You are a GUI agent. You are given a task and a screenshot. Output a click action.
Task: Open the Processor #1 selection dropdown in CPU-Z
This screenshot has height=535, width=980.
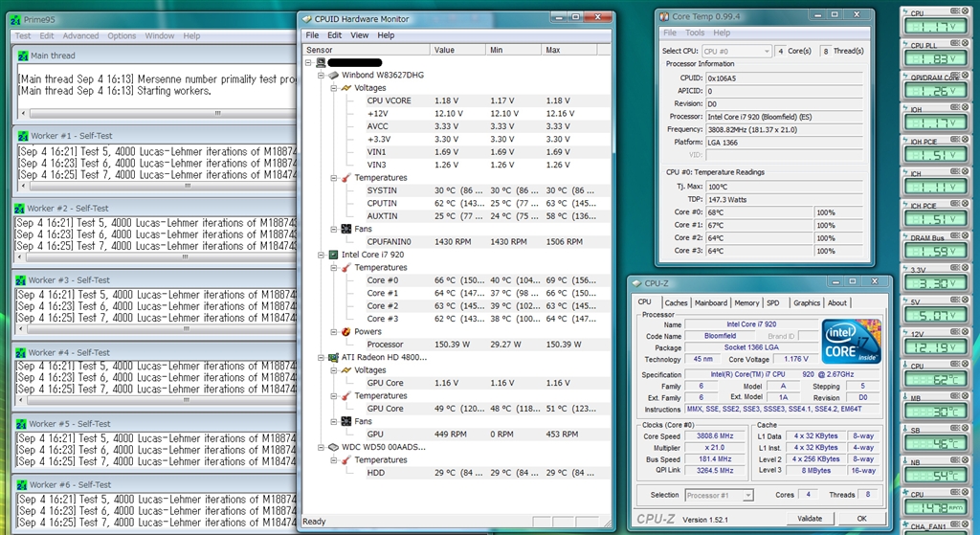click(x=719, y=495)
